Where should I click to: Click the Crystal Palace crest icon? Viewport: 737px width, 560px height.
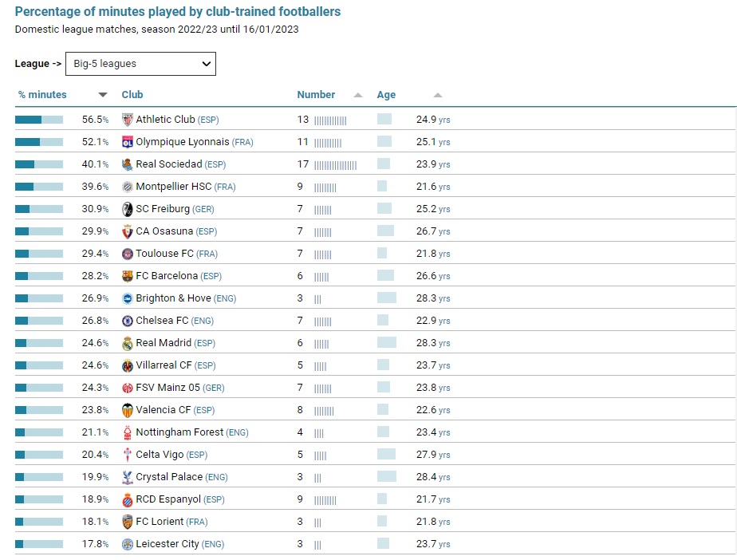coord(128,477)
